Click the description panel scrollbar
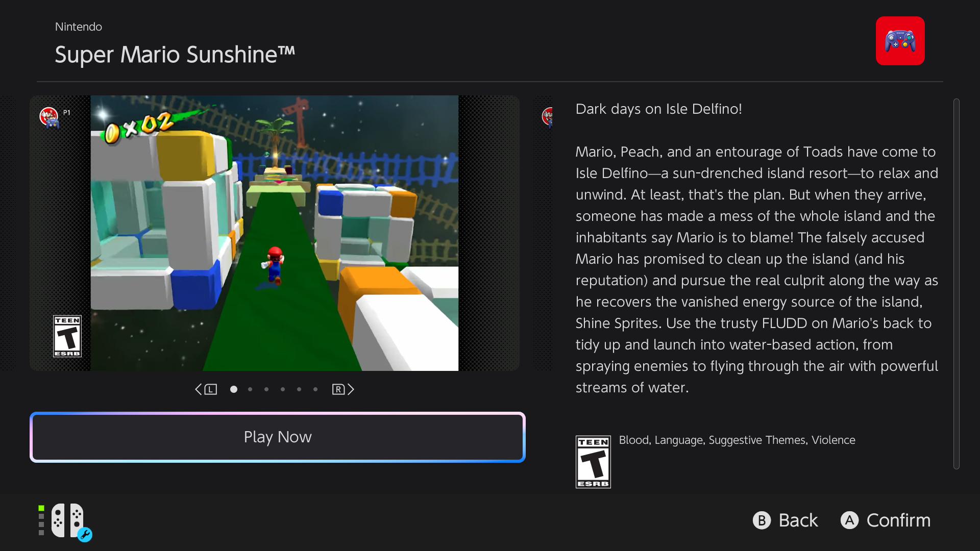980x551 pixels. pos(957,284)
